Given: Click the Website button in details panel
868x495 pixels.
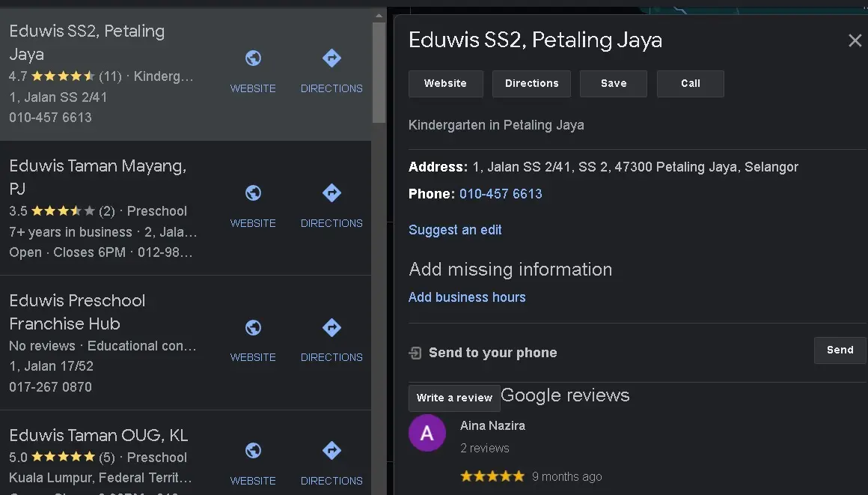Looking at the screenshot, I should [446, 84].
